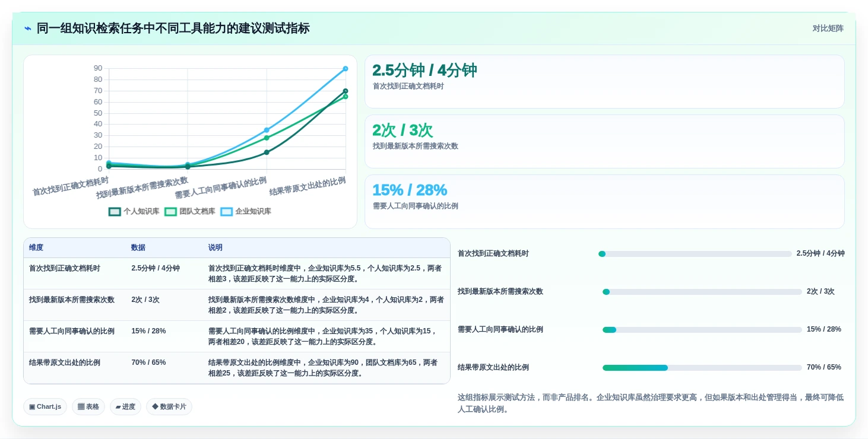Select the 找到最新版本所需搜索次数 table row name

(72, 300)
